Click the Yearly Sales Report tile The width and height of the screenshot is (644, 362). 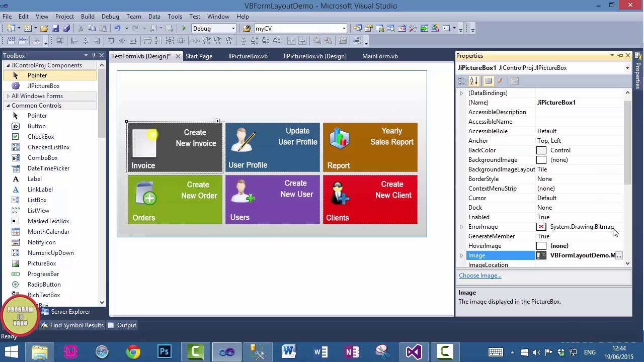pyautogui.click(x=370, y=147)
